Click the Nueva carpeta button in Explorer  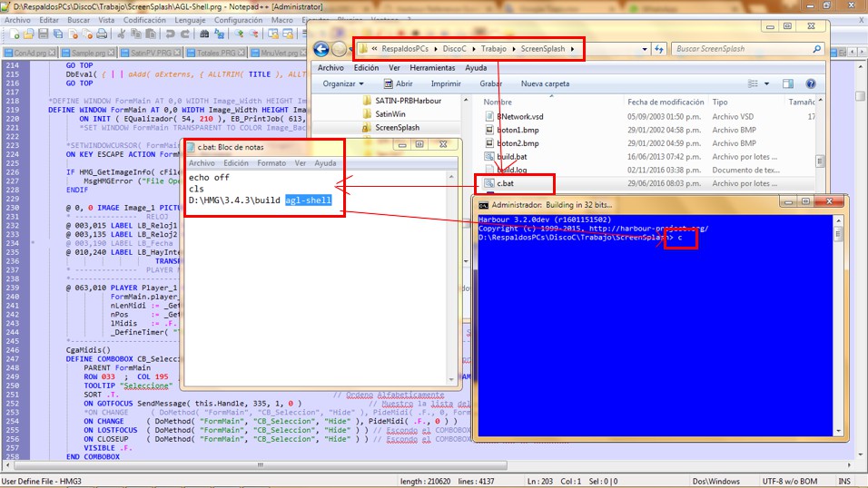coord(545,83)
